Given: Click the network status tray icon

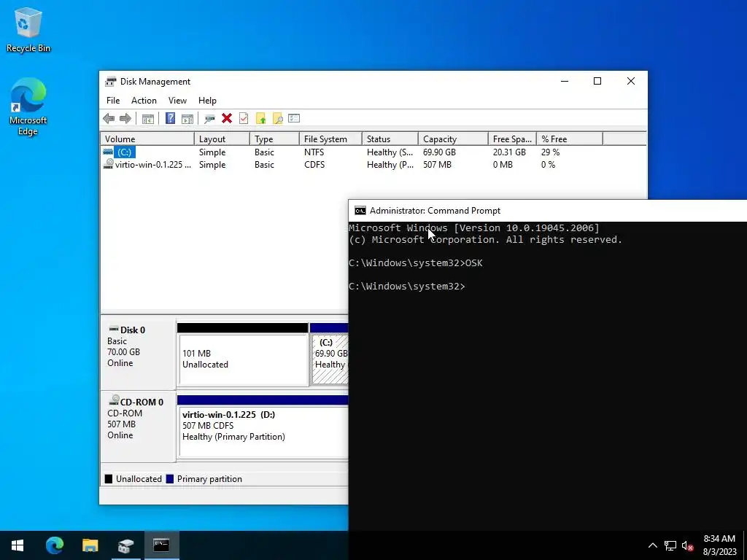Looking at the screenshot, I should 670,545.
